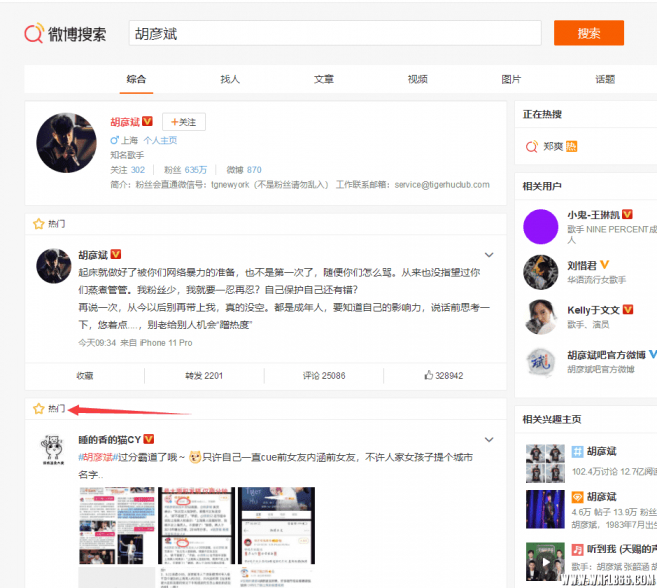Open the 个人主页 link

tap(160, 140)
